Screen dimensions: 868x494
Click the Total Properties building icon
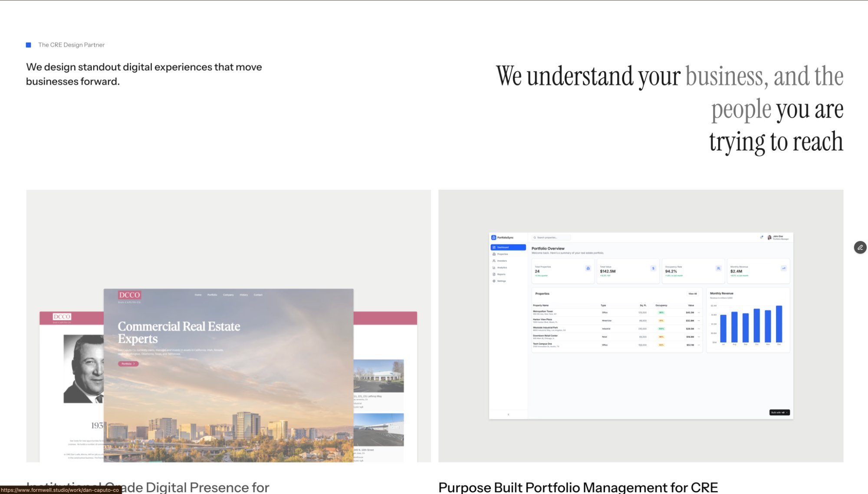tap(588, 268)
